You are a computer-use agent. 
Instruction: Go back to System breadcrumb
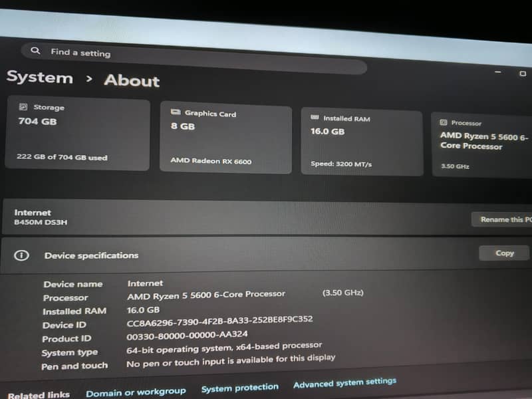coord(40,77)
